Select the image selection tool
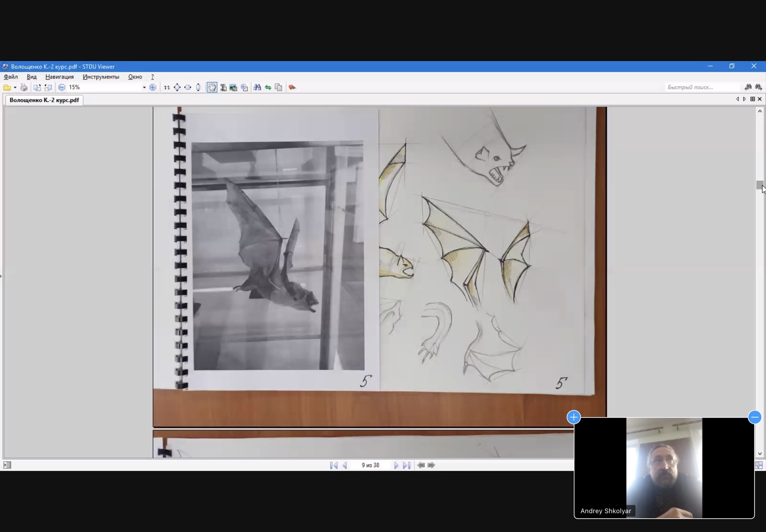766x532 pixels. [x=234, y=88]
